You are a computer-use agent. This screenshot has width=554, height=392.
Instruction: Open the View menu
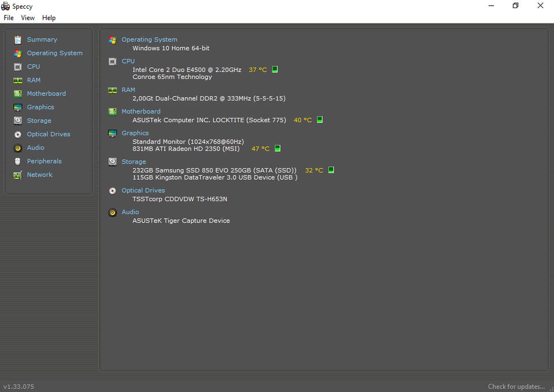pos(28,18)
